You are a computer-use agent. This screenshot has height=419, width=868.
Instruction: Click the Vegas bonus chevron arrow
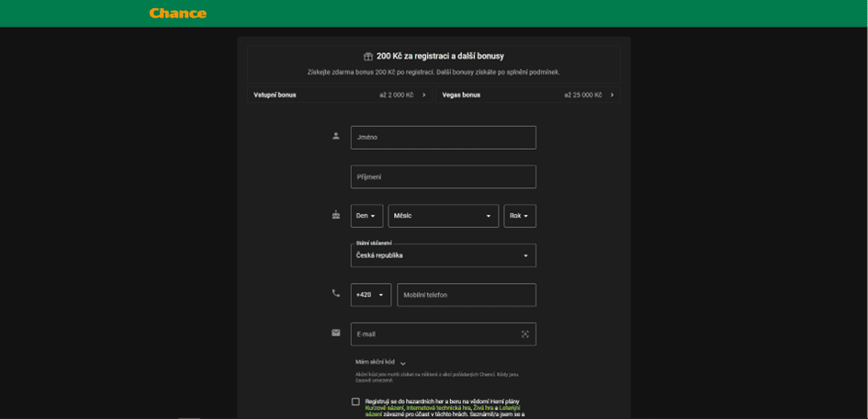(x=612, y=96)
